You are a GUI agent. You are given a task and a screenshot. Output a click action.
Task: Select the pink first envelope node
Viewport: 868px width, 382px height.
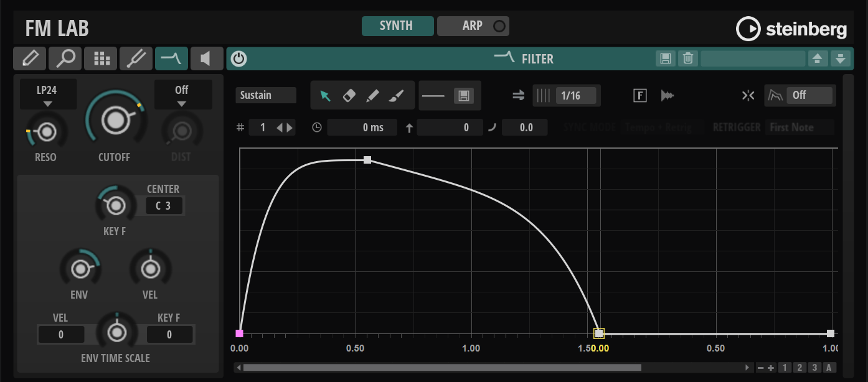pos(240,333)
